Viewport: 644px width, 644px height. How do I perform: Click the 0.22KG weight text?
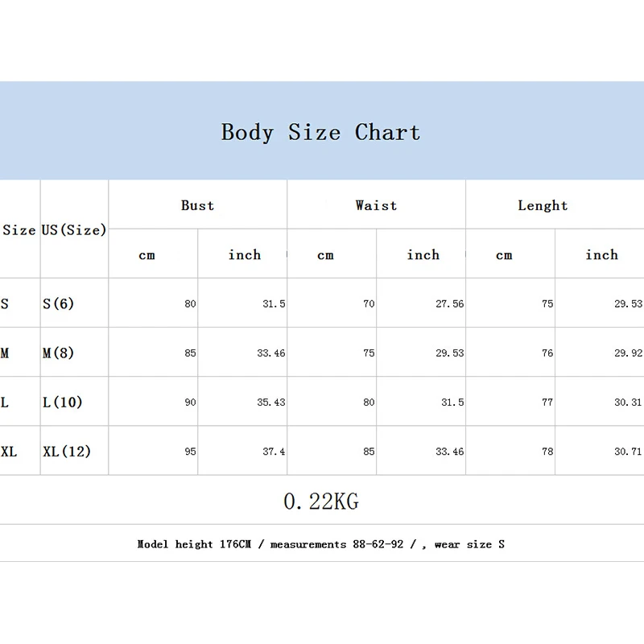tap(321, 502)
